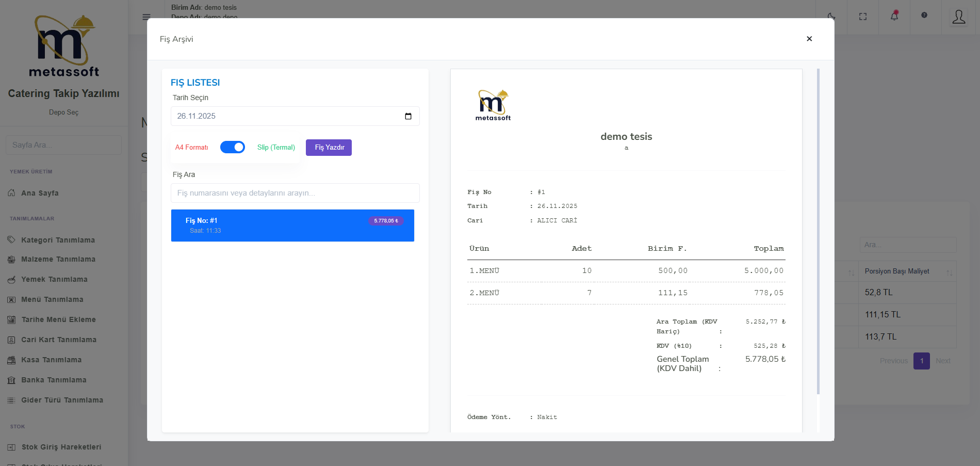Click the Fiş Ara search field
The width and height of the screenshot is (980, 466).
[x=295, y=193]
